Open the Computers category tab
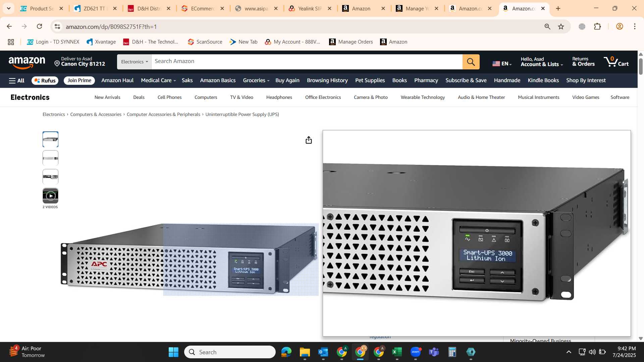644x362 pixels. pyautogui.click(x=206, y=97)
